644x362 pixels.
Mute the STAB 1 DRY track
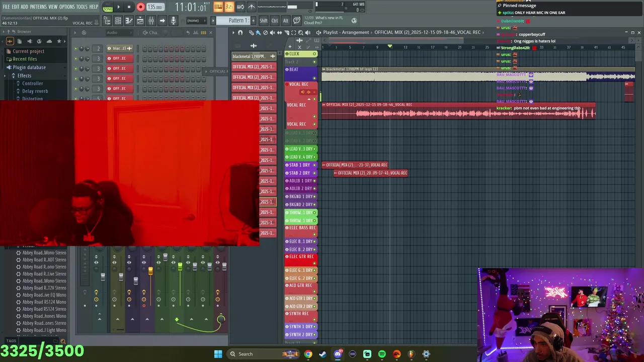[314, 165]
